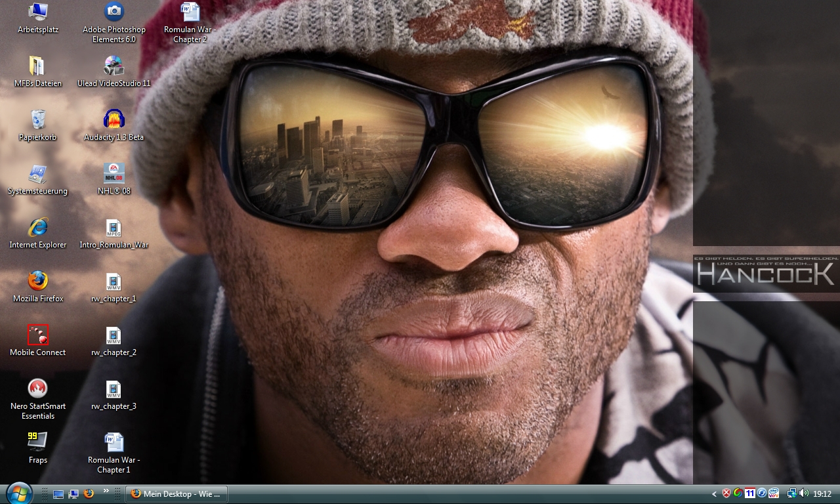Click the Ulead VideoStudio 11 shortcut
Screen dimensions: 840x504
pos(114,66)
